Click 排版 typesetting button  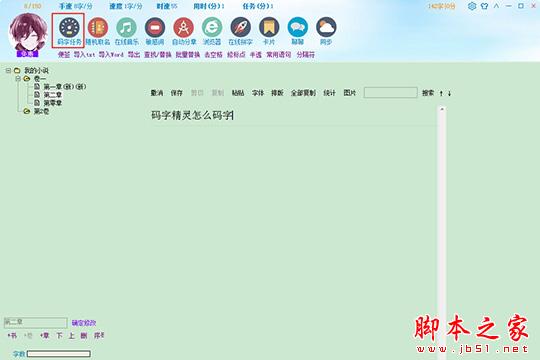(277, 93)
